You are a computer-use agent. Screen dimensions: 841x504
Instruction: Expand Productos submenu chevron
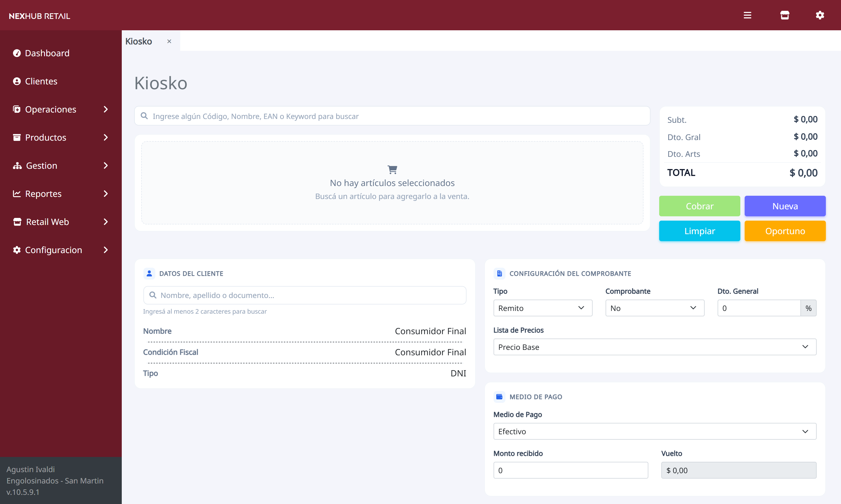coord(106,137)
